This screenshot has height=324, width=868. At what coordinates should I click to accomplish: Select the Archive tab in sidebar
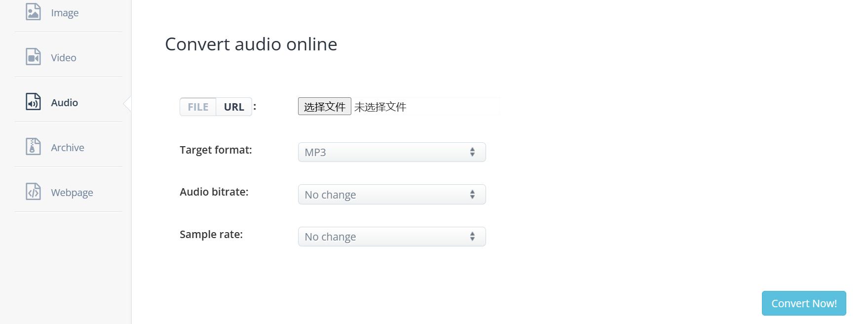pyautogui.click(x=67, y=147)
